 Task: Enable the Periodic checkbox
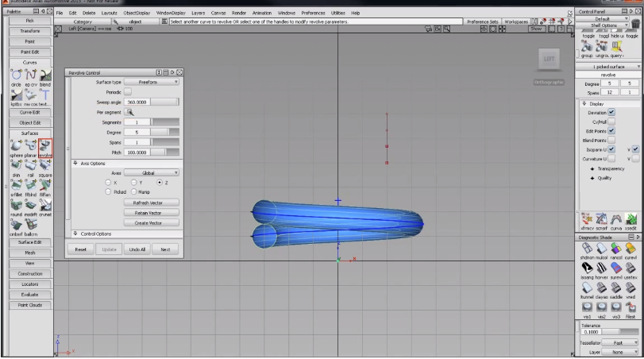pyautogui.click(x=128, y=91)
